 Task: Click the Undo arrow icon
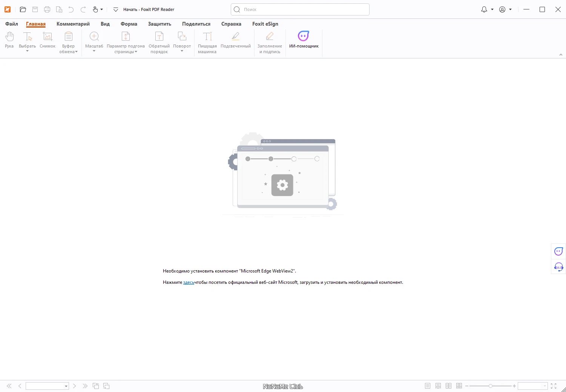(71, 9)
